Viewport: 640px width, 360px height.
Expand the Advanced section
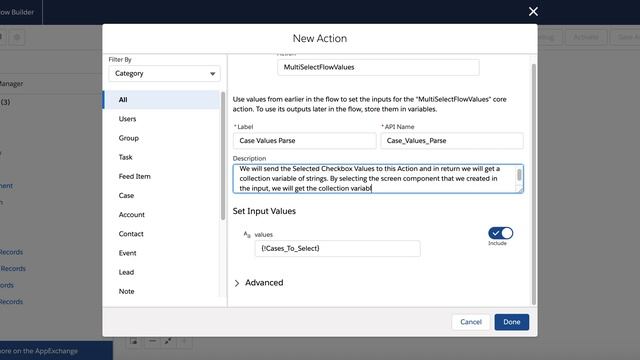coord(259,283)
